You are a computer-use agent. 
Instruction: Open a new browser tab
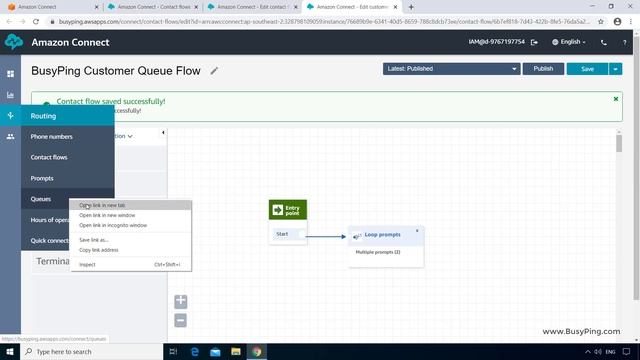[x=411, y=7]
